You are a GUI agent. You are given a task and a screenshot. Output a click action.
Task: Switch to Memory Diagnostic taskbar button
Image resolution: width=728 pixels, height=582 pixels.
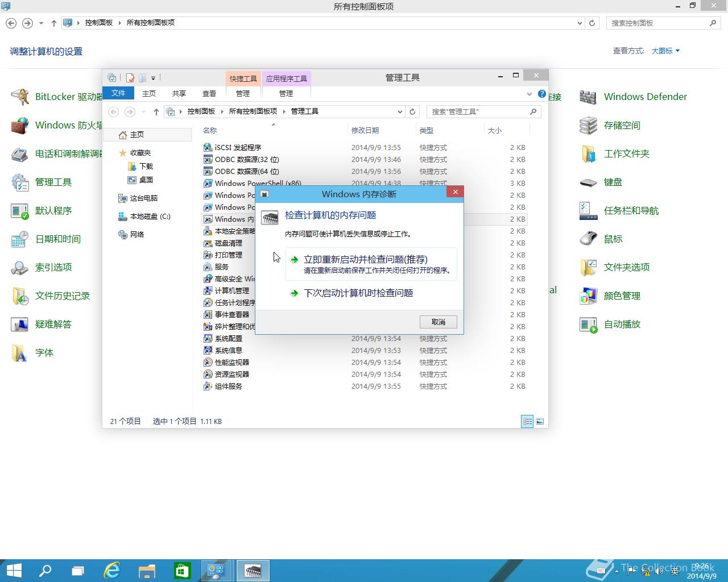coord(253,571)
